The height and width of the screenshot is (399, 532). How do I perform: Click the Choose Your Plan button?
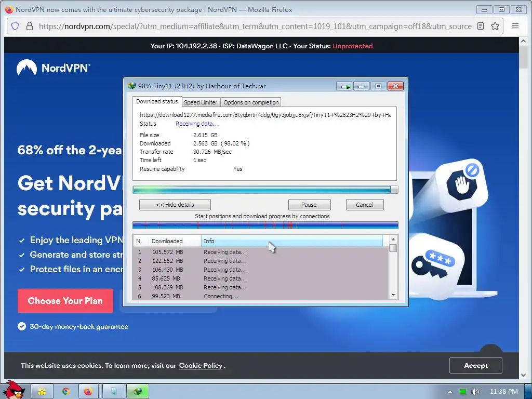click(65, 301)
